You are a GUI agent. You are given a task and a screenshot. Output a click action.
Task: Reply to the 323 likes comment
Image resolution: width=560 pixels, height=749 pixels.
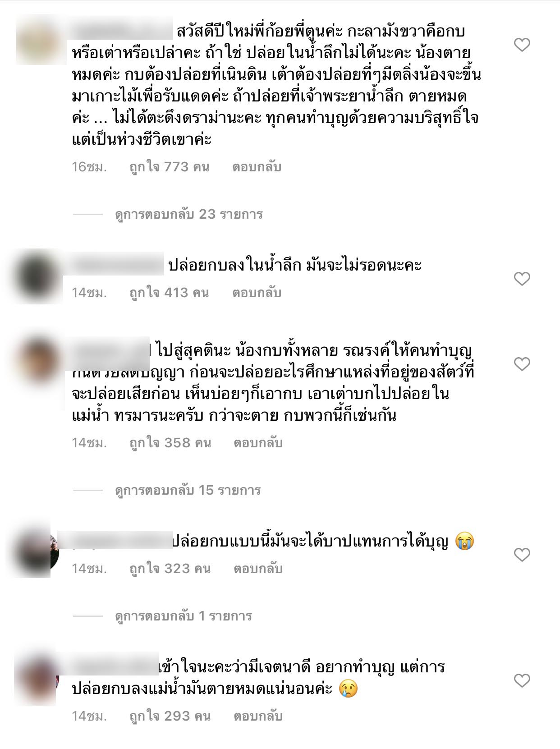tap(258, 569)
